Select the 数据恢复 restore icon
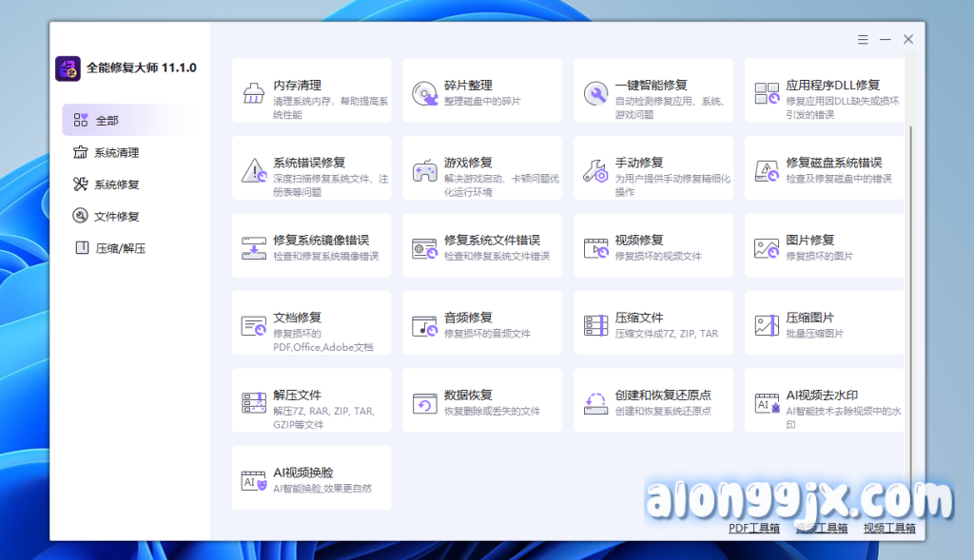This screenshot has width=974, height=560. (424, 403)
